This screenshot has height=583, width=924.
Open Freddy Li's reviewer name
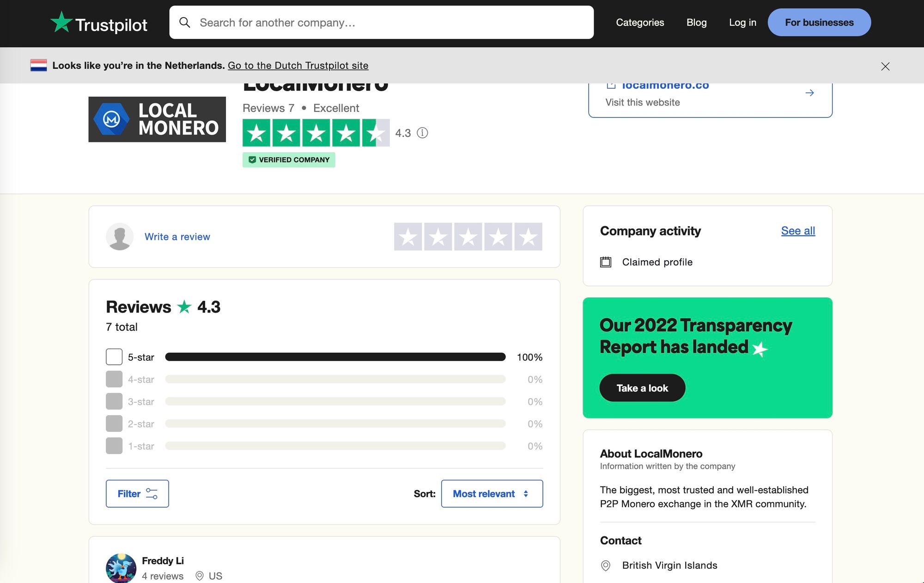click(x=163, y=561)
